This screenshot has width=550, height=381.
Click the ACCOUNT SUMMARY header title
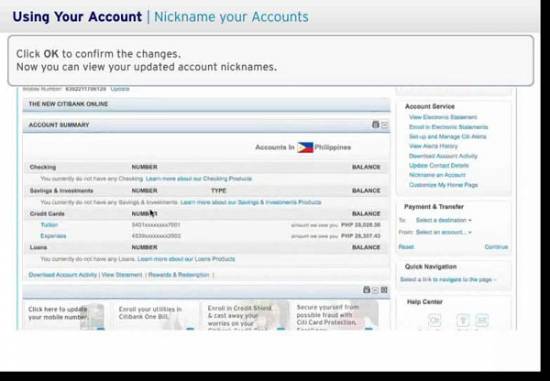[59, 125]
